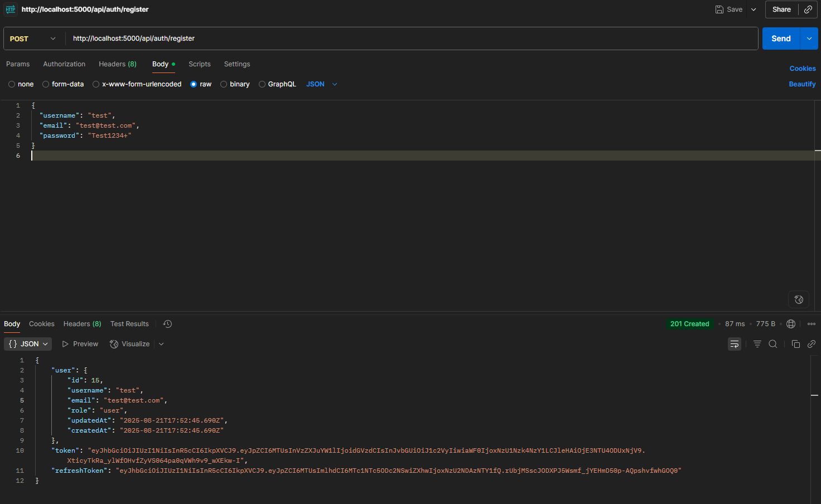Click the Visualize response button

(130, 344)
